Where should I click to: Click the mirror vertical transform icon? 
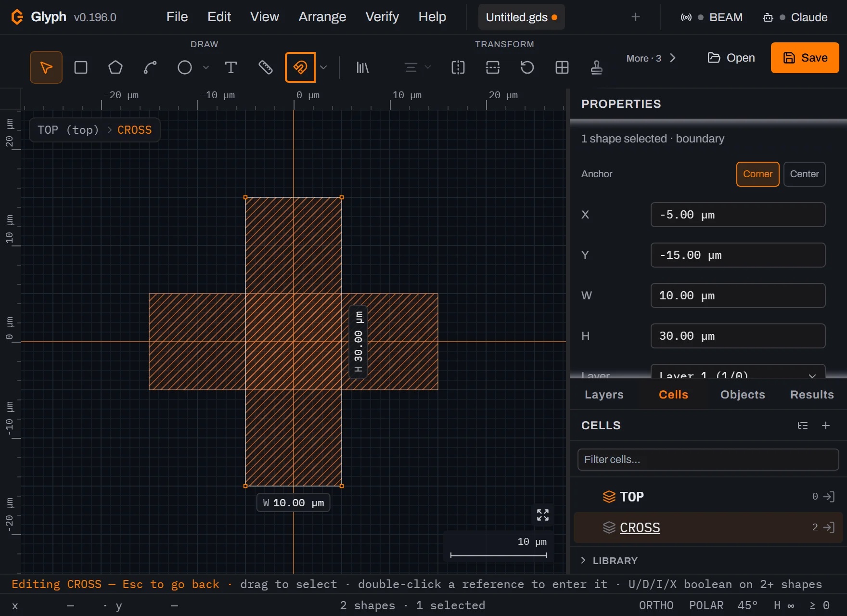tap(493, 67)
